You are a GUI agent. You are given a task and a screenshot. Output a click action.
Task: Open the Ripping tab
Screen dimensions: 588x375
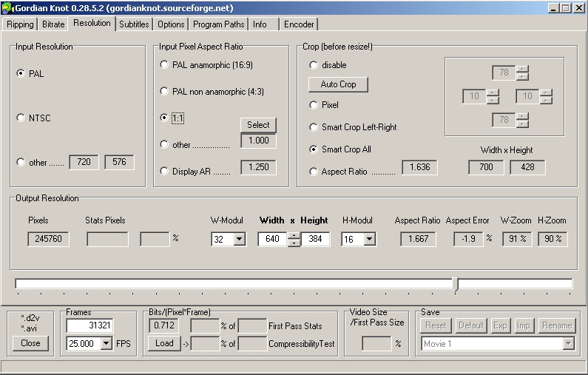(x=20, y=24)
